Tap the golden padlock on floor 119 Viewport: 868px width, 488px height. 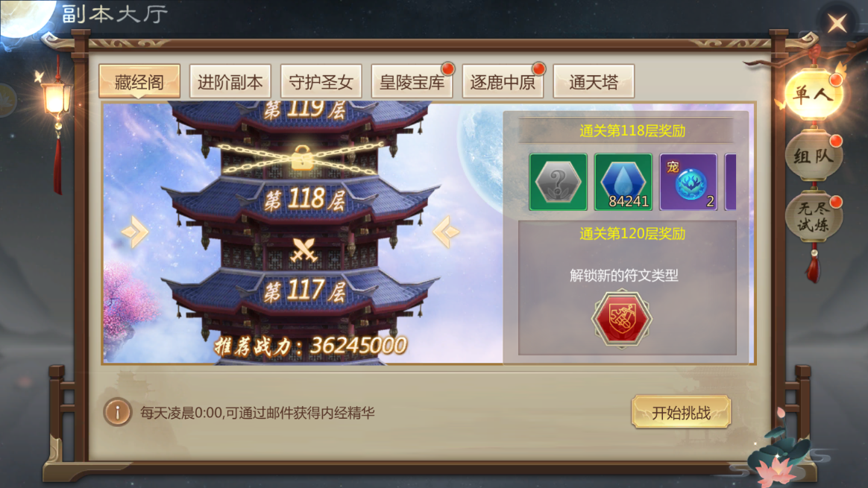302,158
